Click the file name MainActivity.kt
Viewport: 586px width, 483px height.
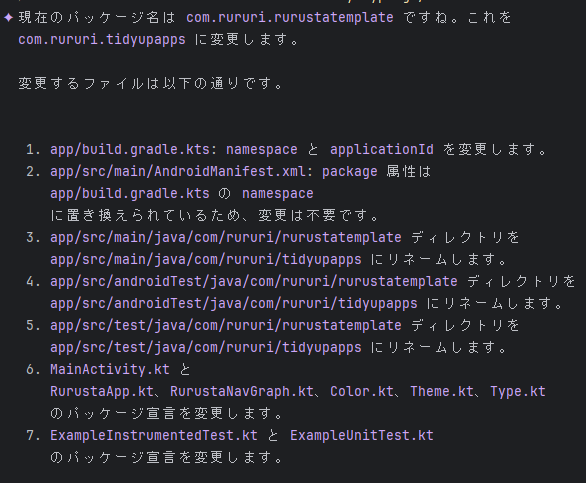coord(110,369)
